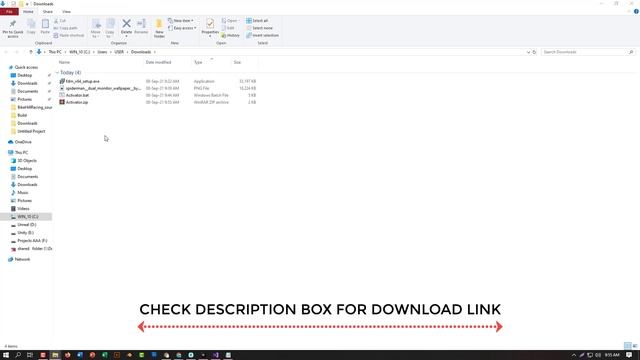Click Users breadcrumb segment
The width and height of the screenshot is (640, 360).
coord(102,52)
